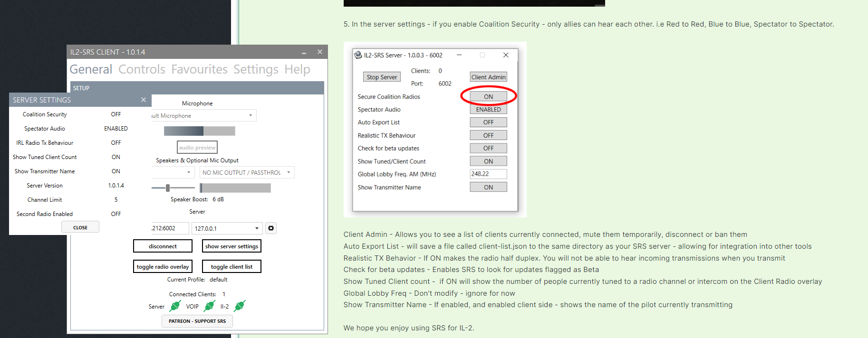Click CLOSE button in Server Settings panel
Image resolution: width=868 pixels, height=338 pixels.
coord(80,227)
